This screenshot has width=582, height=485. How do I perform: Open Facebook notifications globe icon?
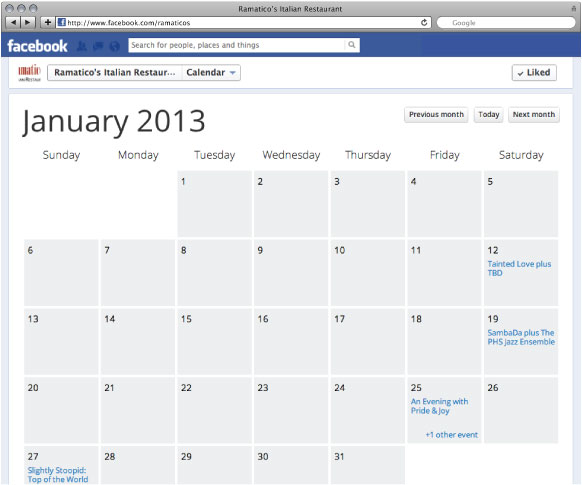(115, 46)
